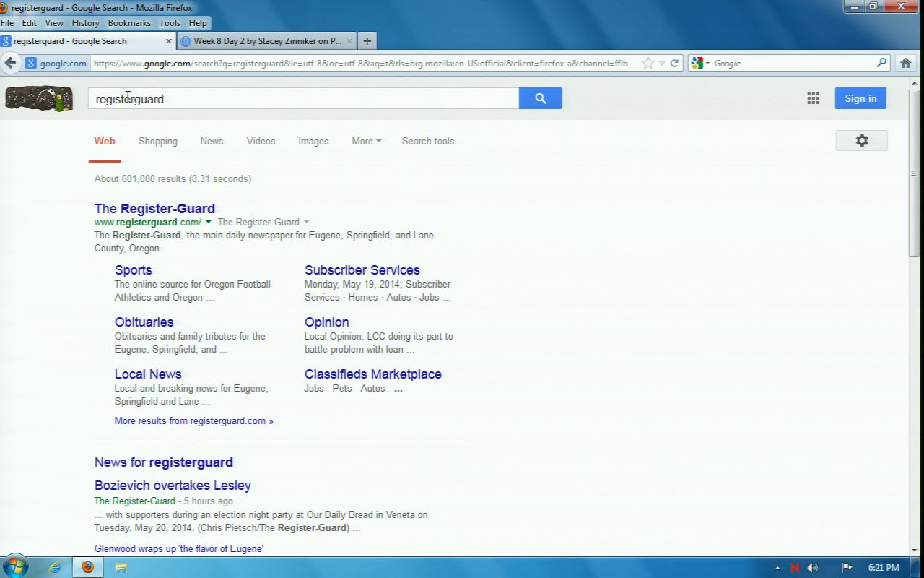The width and height of the screenshot is (924, 578).
Task: Click the blue Google search magnifier button
Action: pos(540,99)
